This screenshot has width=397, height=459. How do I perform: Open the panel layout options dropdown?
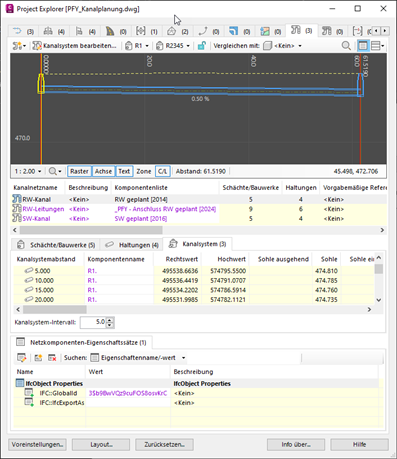click(x=378, y=46)
